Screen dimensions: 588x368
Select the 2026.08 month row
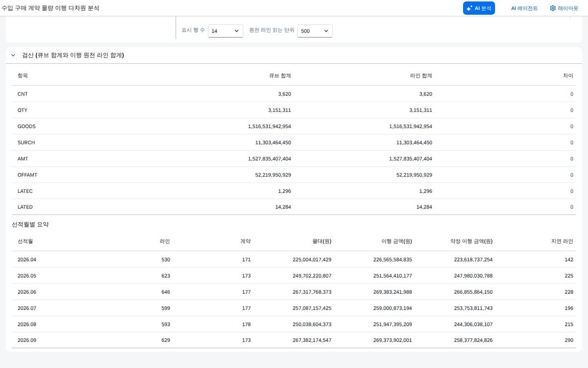coord(294,324)
